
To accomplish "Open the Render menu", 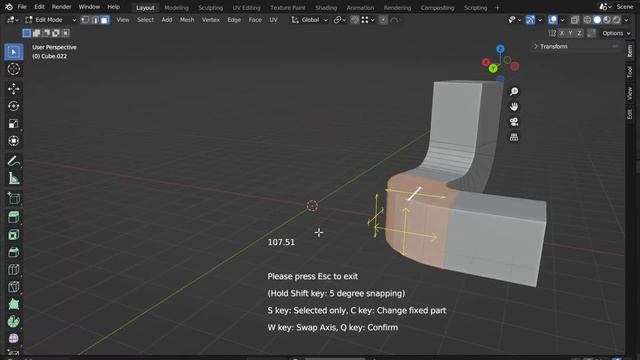I will tap(62, 7).
